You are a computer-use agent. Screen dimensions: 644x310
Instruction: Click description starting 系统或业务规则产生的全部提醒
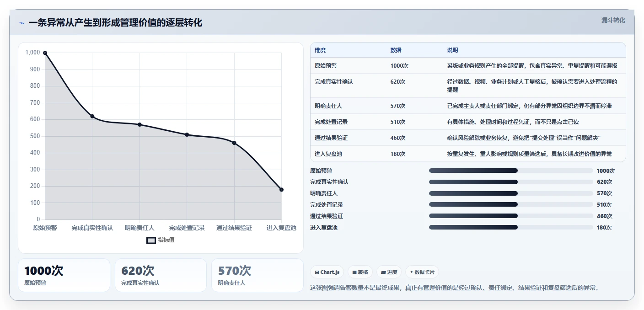[x=532, y=66]
